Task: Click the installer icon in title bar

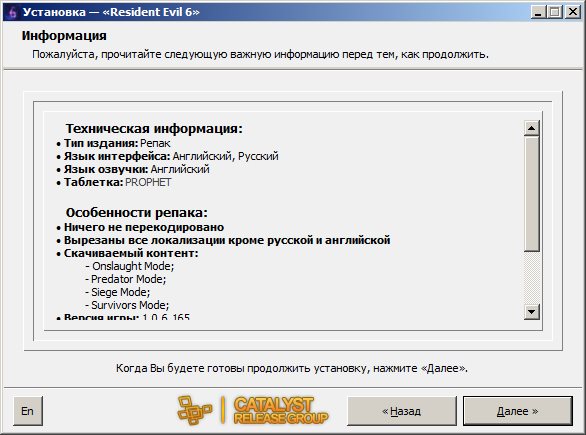Action: [12, 12]
